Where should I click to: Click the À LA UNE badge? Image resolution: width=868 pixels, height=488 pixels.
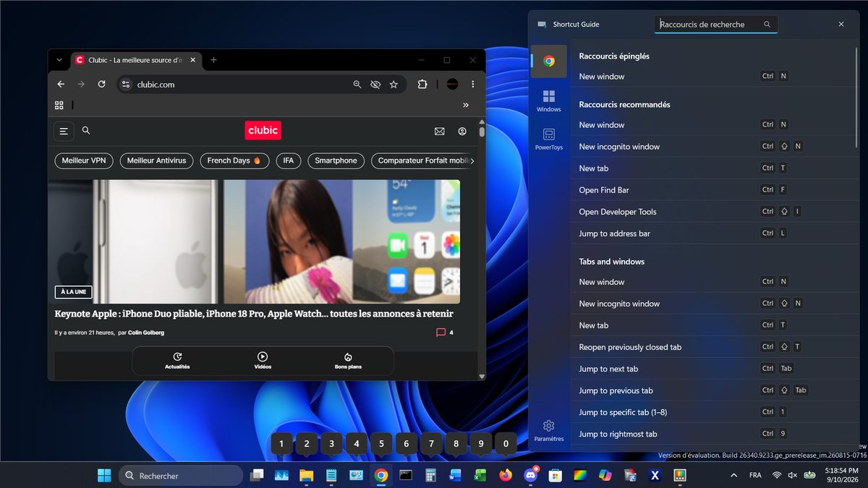73,292
